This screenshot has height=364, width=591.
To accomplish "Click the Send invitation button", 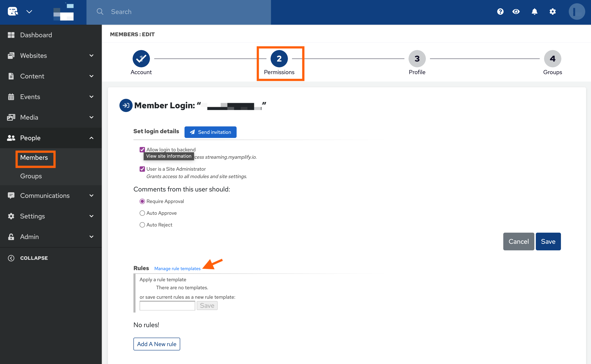I will 210,132.
